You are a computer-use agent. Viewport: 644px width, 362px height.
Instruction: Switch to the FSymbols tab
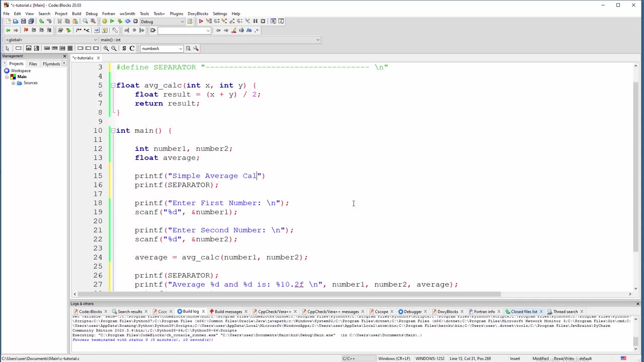(51, 64)
